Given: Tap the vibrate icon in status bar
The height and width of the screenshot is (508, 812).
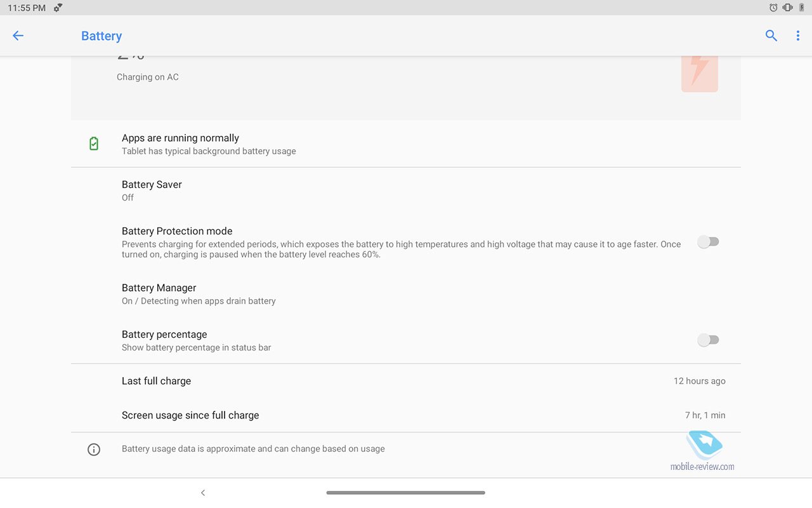Looking at the screenshot, I should point(787,8).
